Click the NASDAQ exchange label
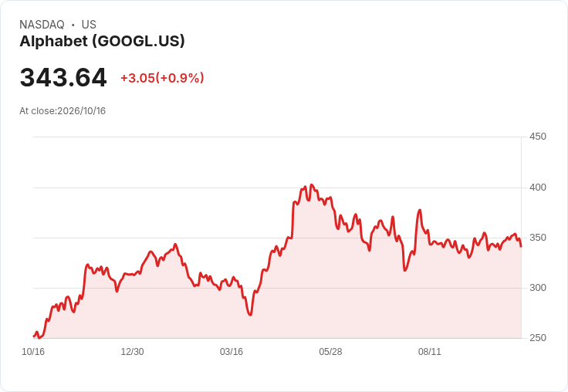 click(42, 25)
